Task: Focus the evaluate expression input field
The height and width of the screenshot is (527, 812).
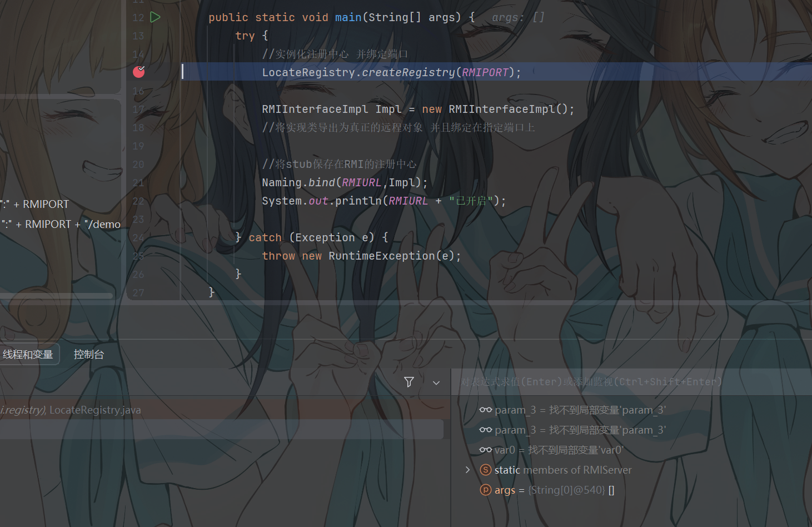Action: [631, 382]
